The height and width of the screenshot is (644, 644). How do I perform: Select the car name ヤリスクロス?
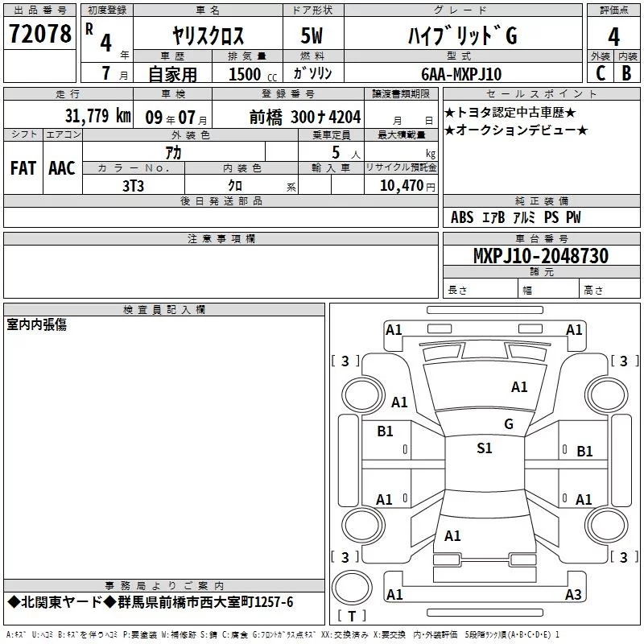click(x=208, y=35)
